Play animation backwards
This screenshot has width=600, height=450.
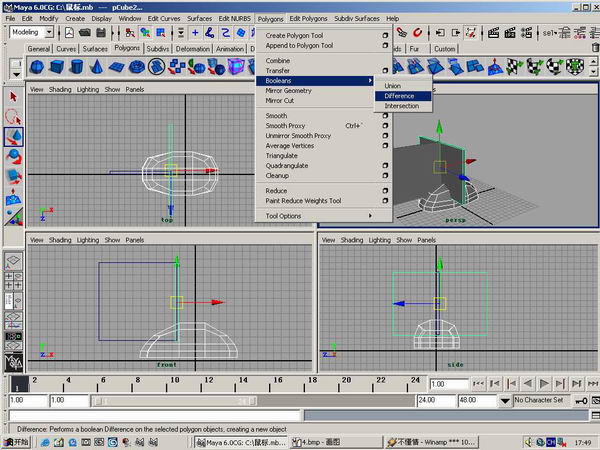528,383
